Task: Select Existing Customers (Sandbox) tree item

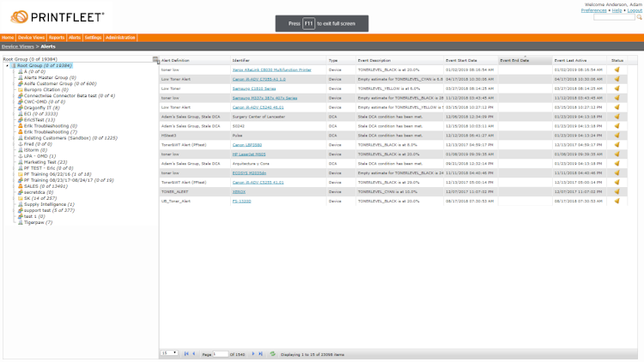Action: coord(70,138)
